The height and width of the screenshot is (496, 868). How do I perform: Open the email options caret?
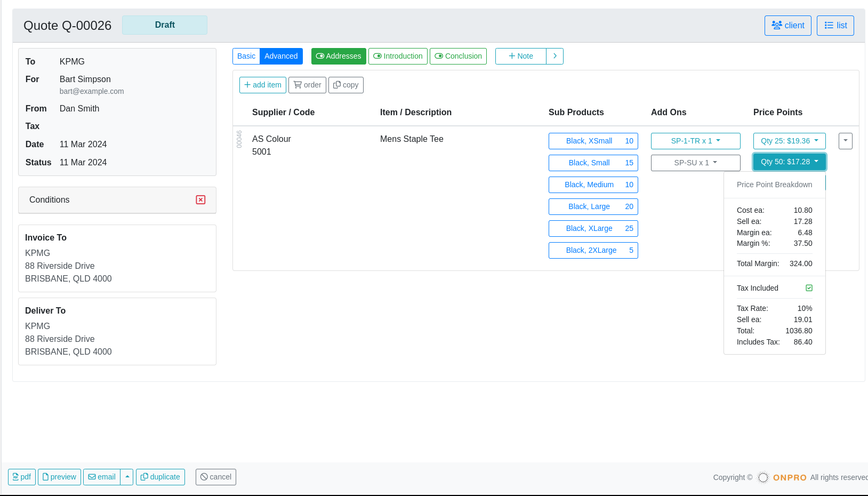[x=127, y=477]
